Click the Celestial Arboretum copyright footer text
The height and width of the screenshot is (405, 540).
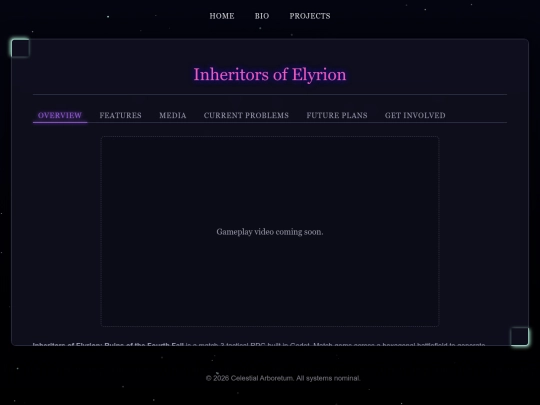tap(283, 378)
